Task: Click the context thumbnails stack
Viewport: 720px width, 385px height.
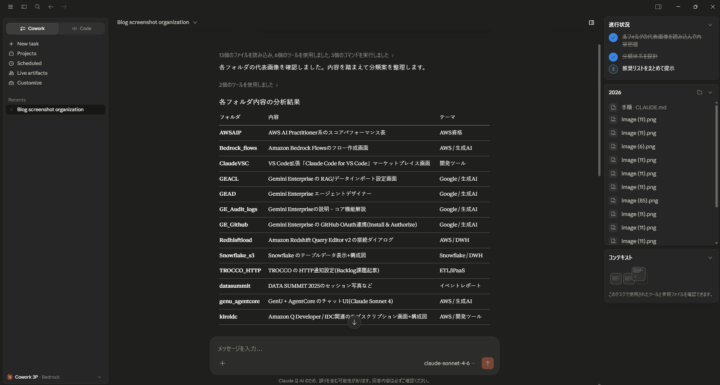Action: pos(628,276)
